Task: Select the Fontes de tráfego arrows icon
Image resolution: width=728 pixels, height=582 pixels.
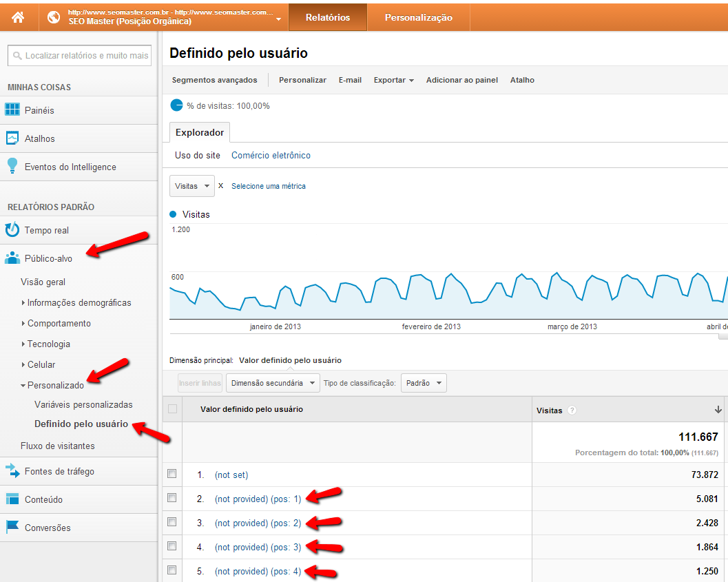Action: coord(12,471)
